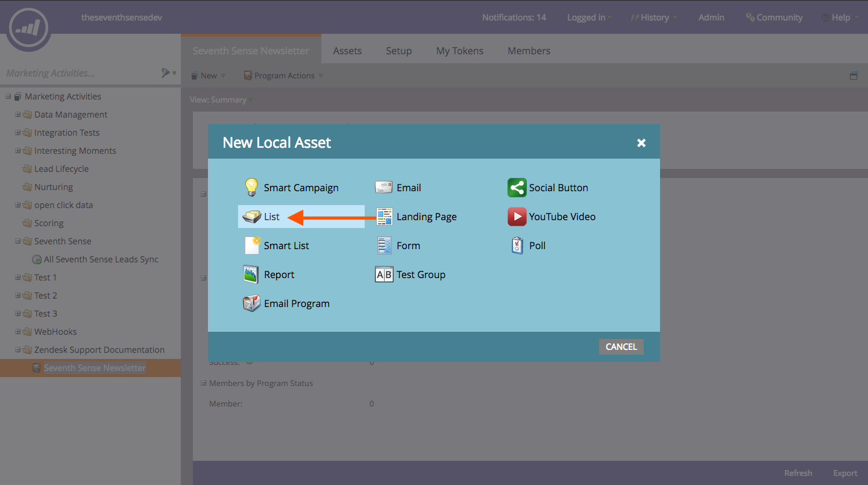Close the New Local Asset dialog
This screenshot has width=868, height=485.
pos(641,143)
